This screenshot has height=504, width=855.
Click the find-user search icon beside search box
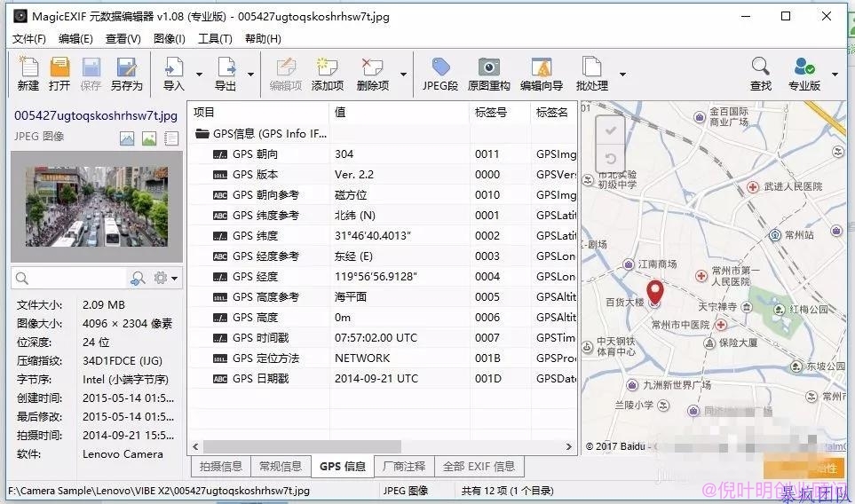tap(138, 279)
